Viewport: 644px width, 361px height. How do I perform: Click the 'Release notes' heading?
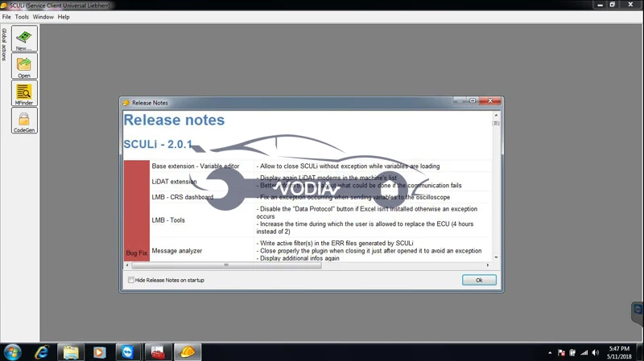pyautogui.click(x=174, y=120)
